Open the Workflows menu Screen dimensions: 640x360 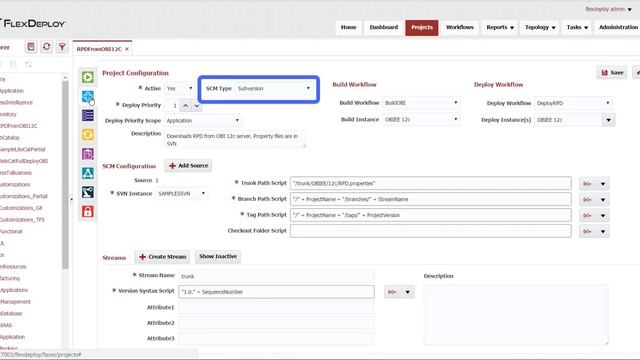pos(460,27)
